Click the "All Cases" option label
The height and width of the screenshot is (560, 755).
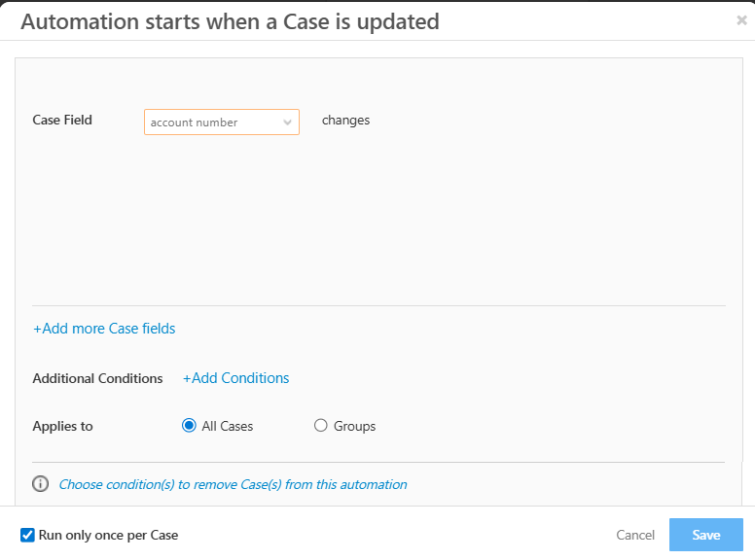(228, 426)
